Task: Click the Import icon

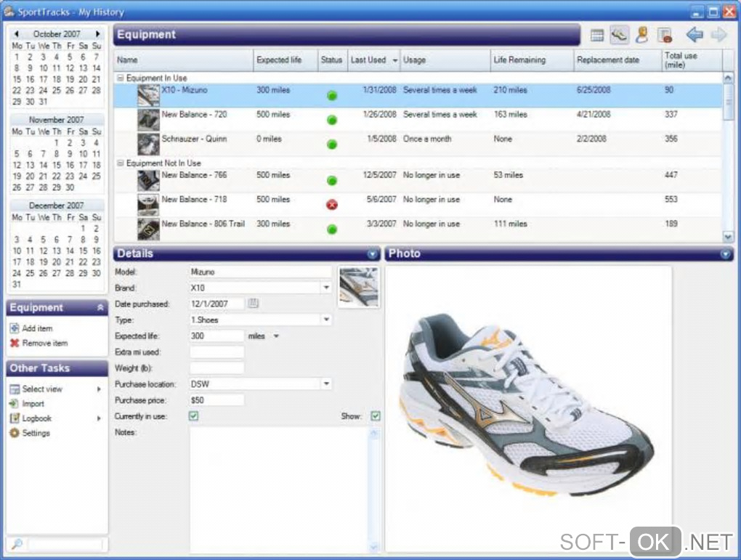Action: point(15,404)
